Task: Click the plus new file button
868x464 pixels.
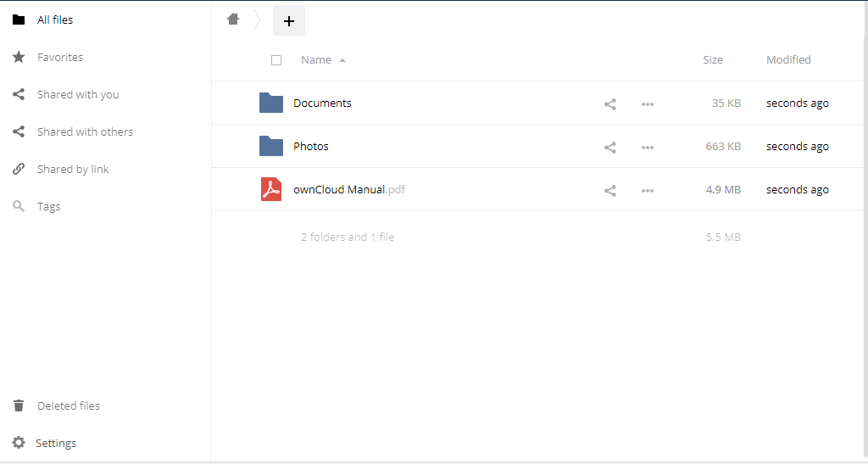Action: click(x=289, y=21)
